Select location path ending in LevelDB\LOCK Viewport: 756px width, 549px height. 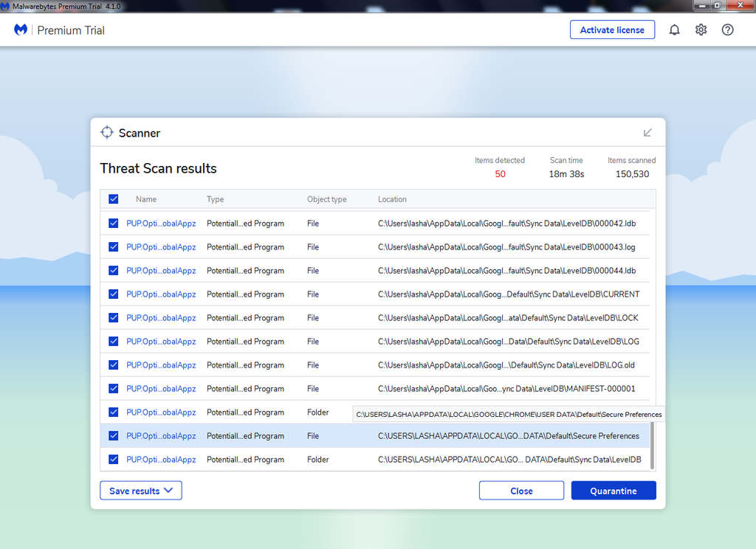coord(508,317)
